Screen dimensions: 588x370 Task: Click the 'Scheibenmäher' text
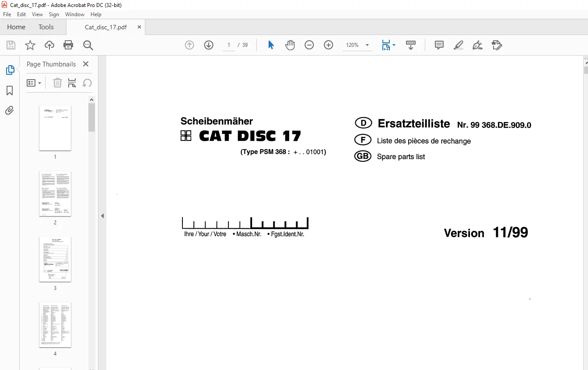point(217,122)
